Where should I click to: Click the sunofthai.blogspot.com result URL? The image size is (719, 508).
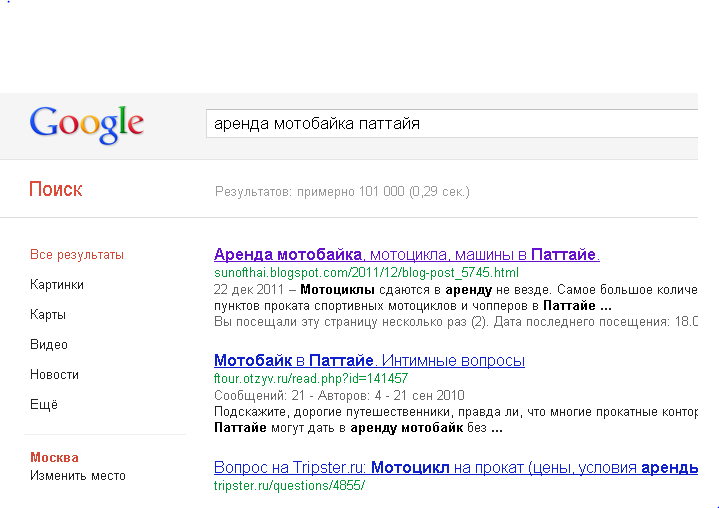tap(366, 273)
